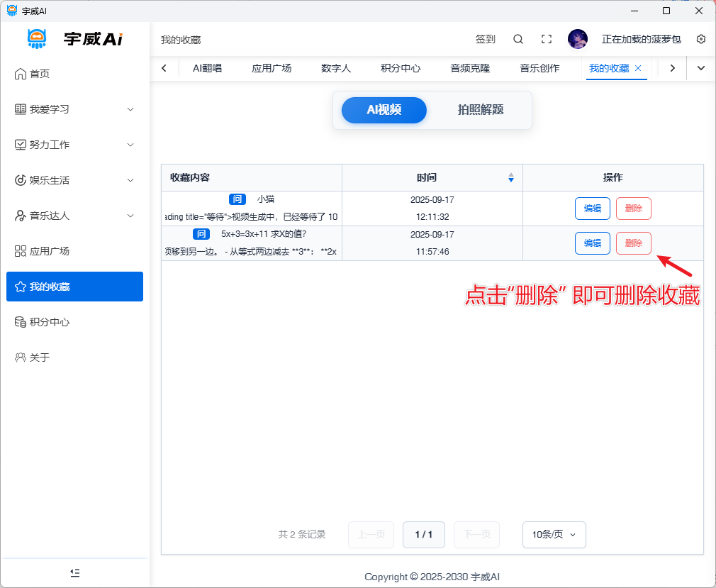This screenshot has width=716, height=588.
Task: Open the tab list dropdown chevron
Action: [x=701, y=68]
